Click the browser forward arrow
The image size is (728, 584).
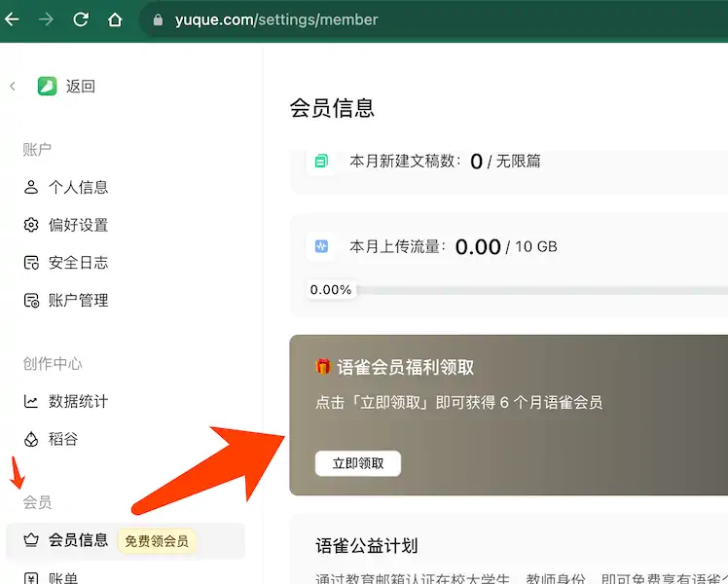click(x=46, y=19)
